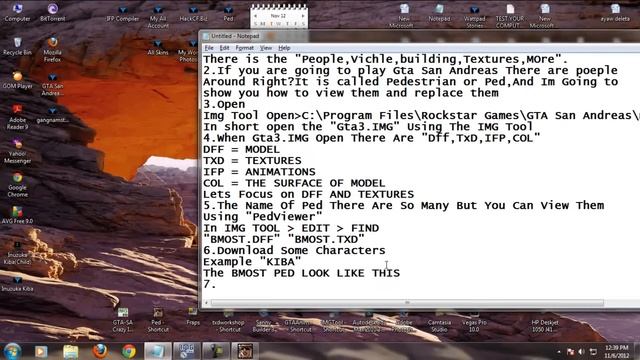
Task: Select the GOM Player desktop icon
Action: [x=17, y=80]
